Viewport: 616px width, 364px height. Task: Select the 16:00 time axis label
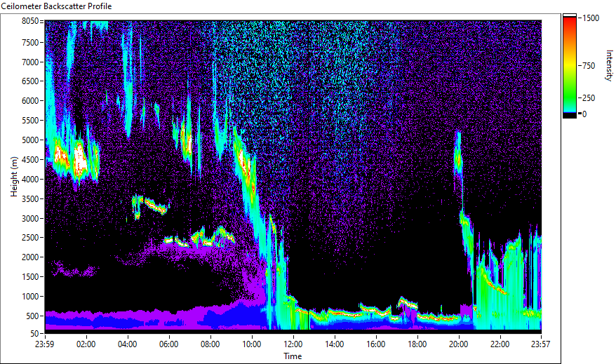coord(376,344)
